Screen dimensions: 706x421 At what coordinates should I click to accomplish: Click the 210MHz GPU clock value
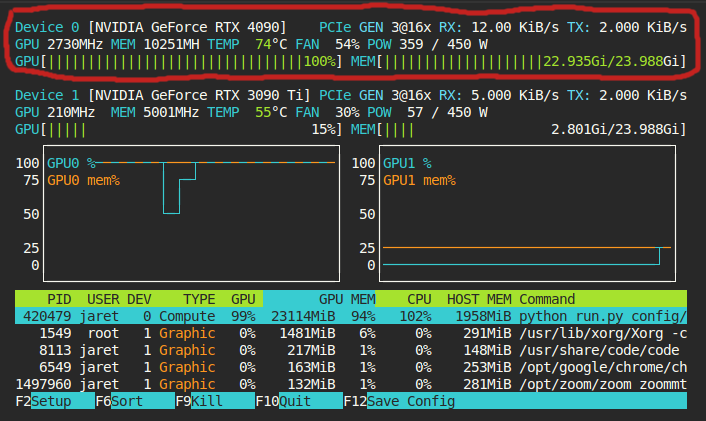click(71, 113)
